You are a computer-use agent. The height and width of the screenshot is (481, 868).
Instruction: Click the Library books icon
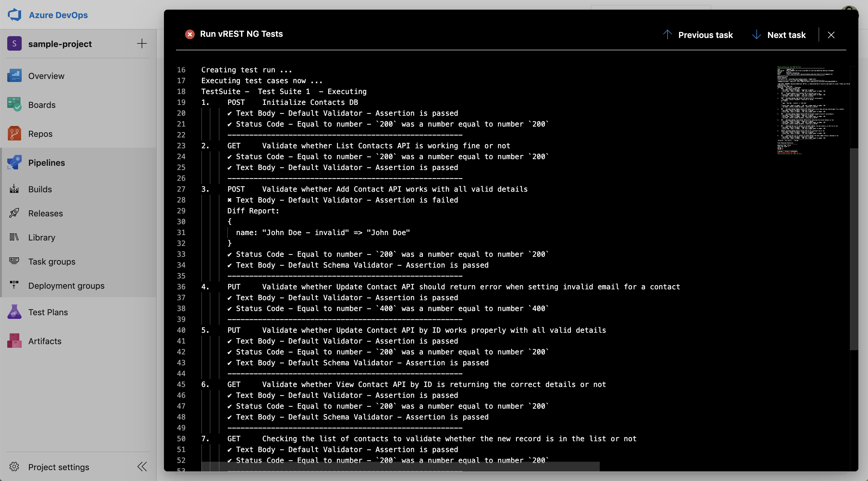point(14,237)
